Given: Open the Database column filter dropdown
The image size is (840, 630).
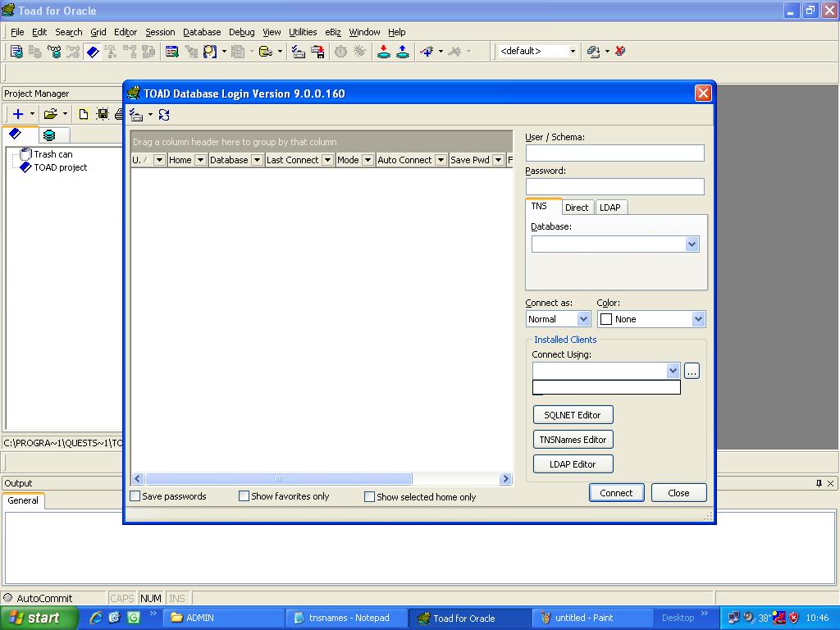Looking at the screenshot, I should click(257, 160).
